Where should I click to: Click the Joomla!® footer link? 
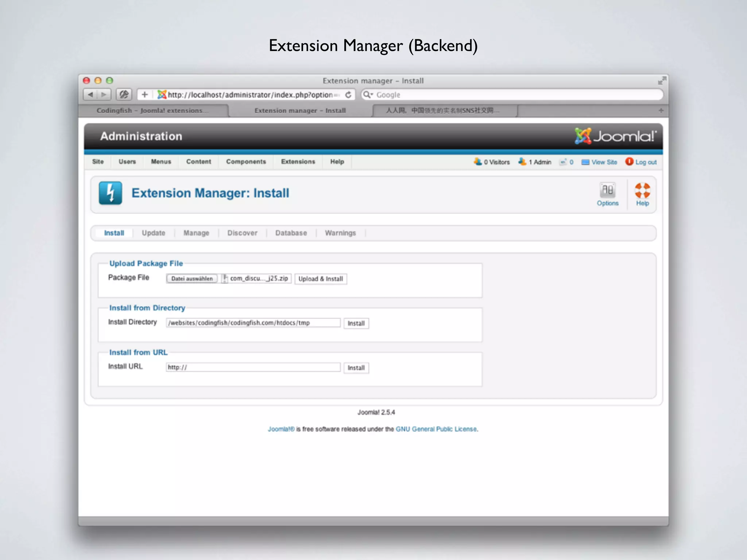pyautogui.click(x=281, y=429)
